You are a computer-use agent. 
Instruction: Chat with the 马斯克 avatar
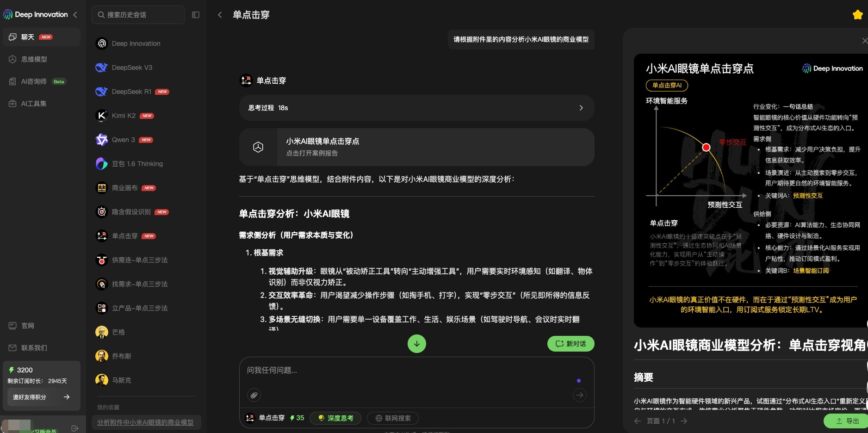point(102,380)
